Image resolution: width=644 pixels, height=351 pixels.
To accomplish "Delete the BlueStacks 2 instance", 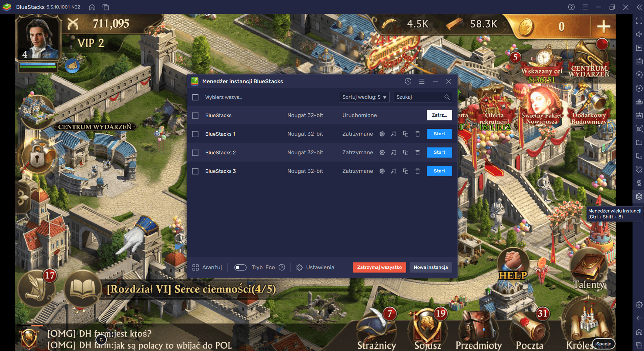I will [417, 153].
